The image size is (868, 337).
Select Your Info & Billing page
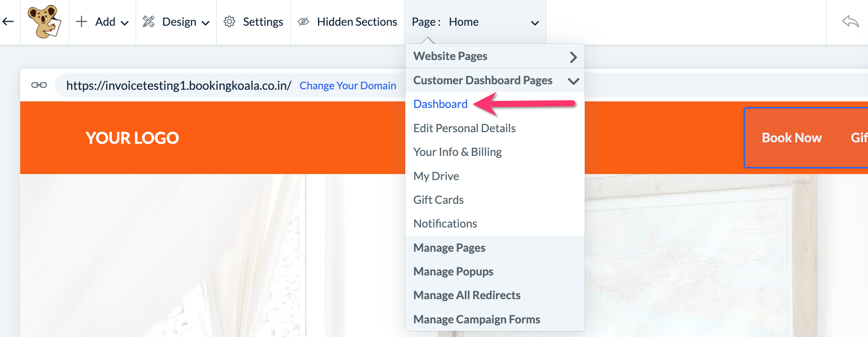click(x=457, y=152)
